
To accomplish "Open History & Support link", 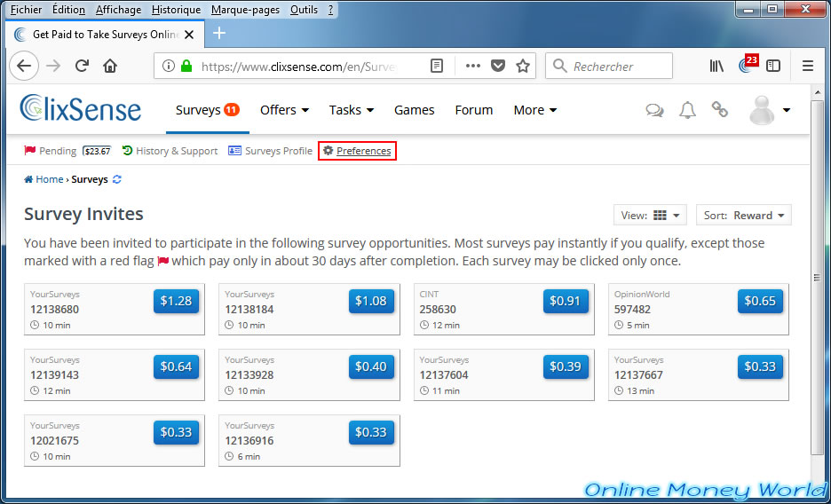I will click(170, 151).
